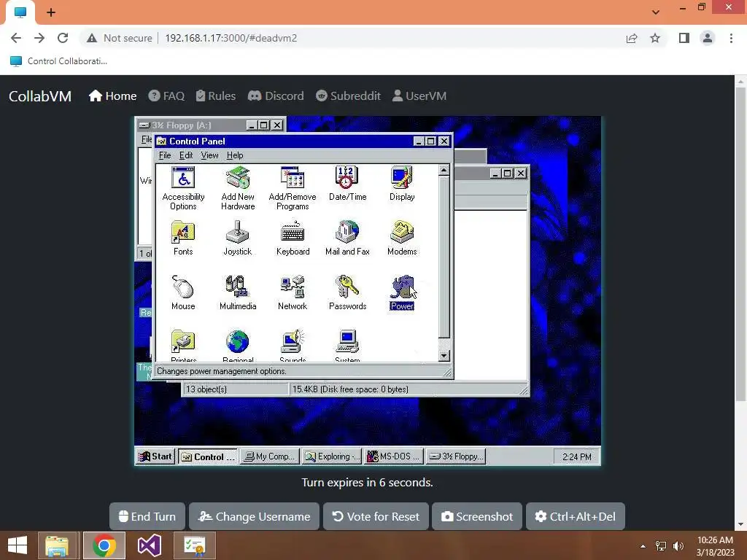Open the Help menu in Control Panel

[235, 155]
